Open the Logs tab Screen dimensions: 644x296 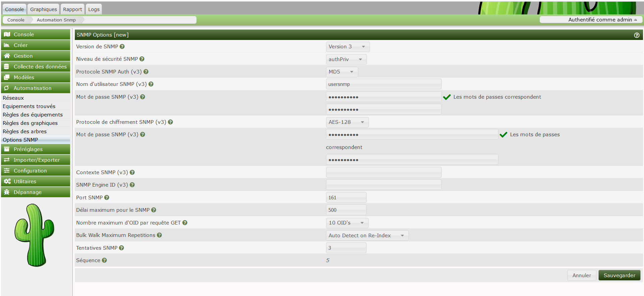(x=94, y=9)
